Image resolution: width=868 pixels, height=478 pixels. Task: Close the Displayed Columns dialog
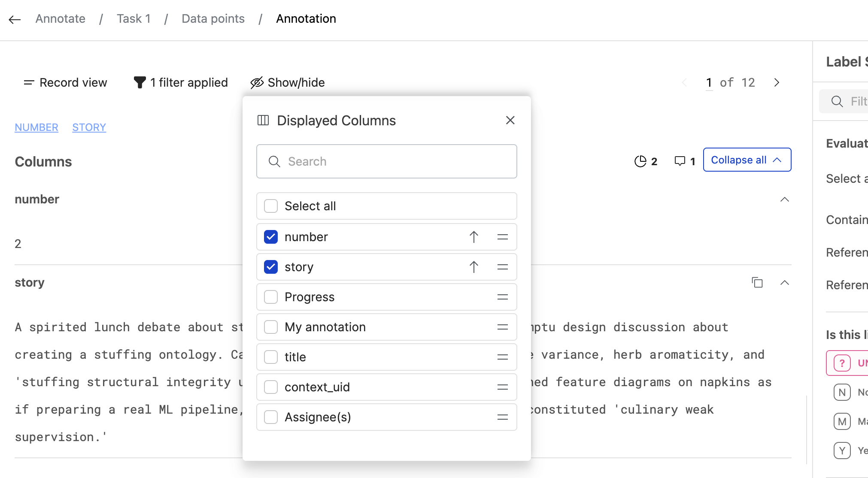[510, 120]
